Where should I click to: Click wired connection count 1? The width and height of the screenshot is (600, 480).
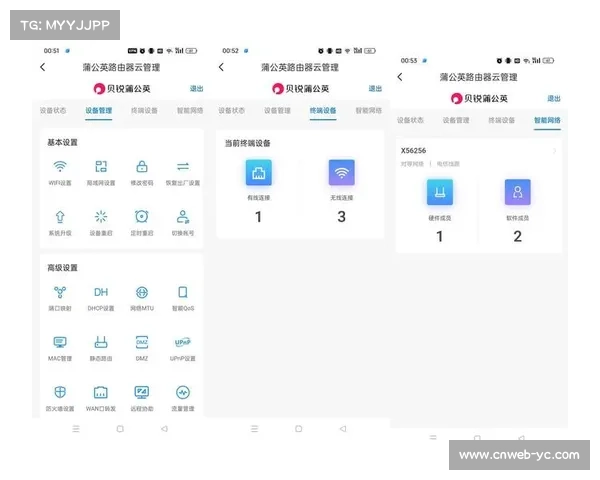coord(259,217)
